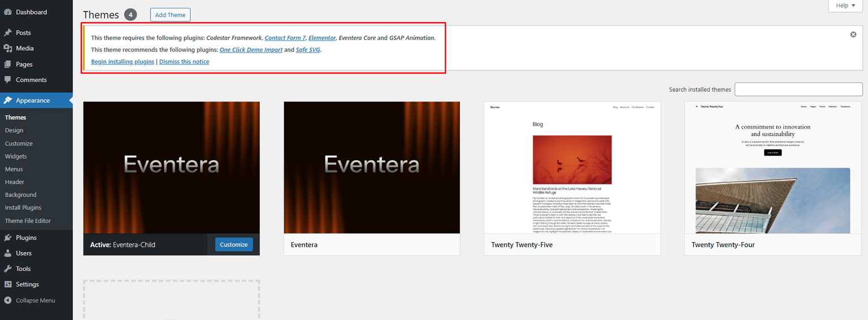Click the Users person icon
Image resolution: width=868 pixels, height=320 pixels.
point(8,253)
